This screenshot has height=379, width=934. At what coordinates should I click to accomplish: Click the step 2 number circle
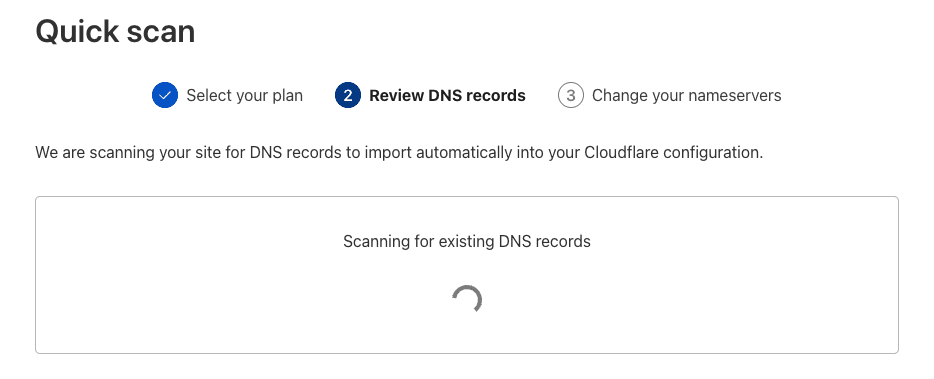348,95
